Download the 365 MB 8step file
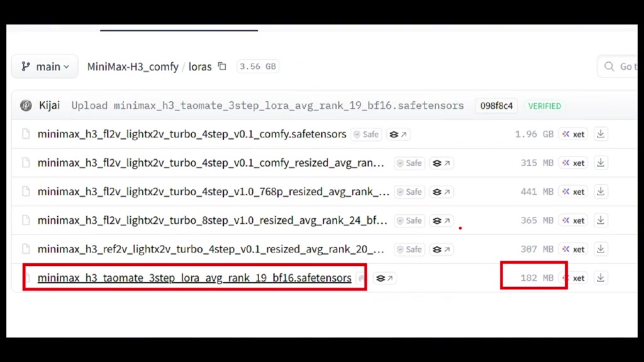The width and height of the screenshot is (644, 362). tap(601, 221)
